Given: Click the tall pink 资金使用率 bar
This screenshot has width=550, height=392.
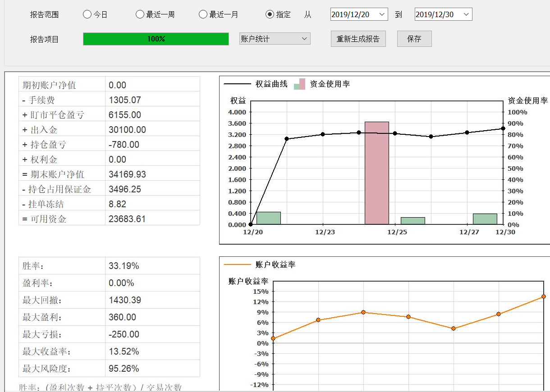Looking at the screenshot, I should click(x=377, y=173).
